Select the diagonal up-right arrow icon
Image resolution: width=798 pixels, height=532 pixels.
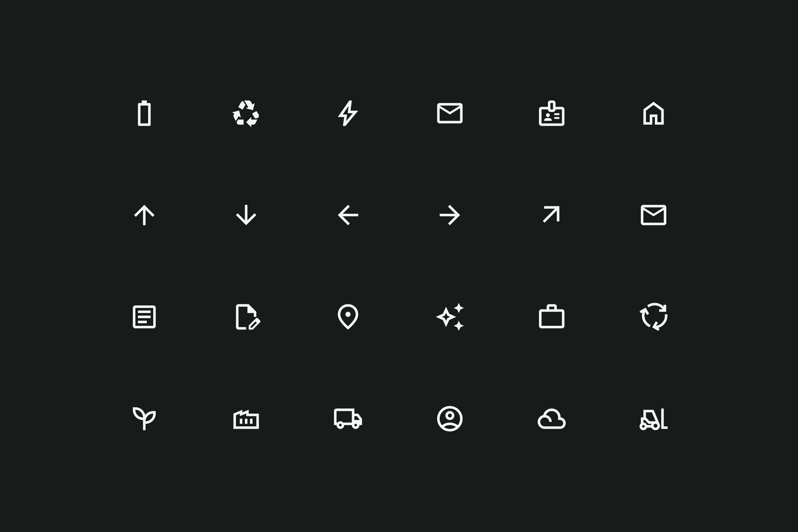coord(552,214)
